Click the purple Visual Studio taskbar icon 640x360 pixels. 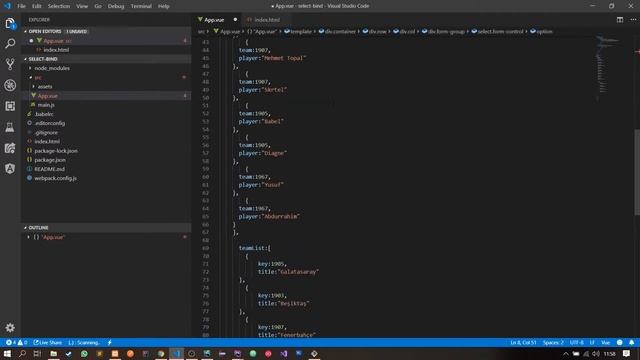pos(284,353)
